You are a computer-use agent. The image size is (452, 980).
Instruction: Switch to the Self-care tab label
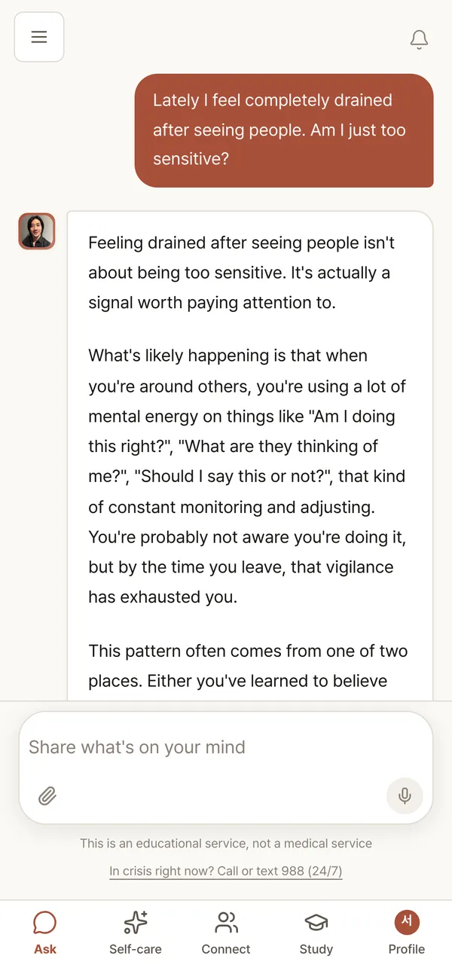click(x=136, y=949)
